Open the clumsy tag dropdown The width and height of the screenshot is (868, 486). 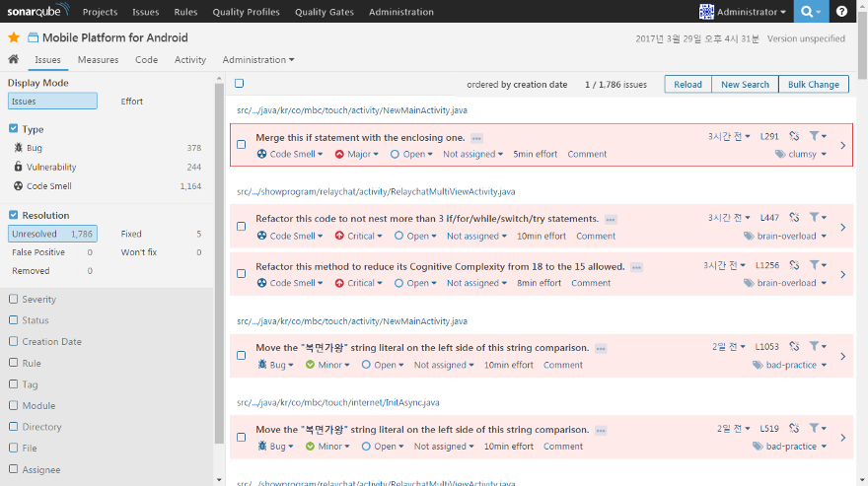(x=801, y=154)
